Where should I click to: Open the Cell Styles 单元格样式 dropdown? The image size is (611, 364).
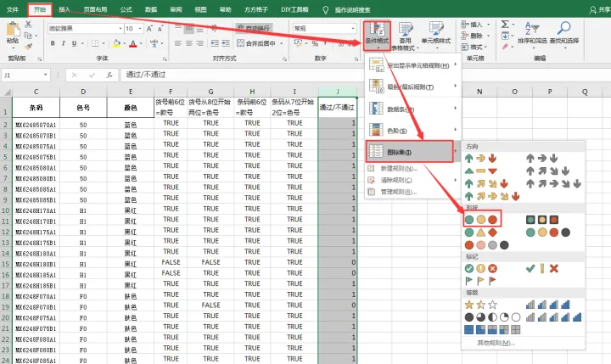click(x=435, y=36)
